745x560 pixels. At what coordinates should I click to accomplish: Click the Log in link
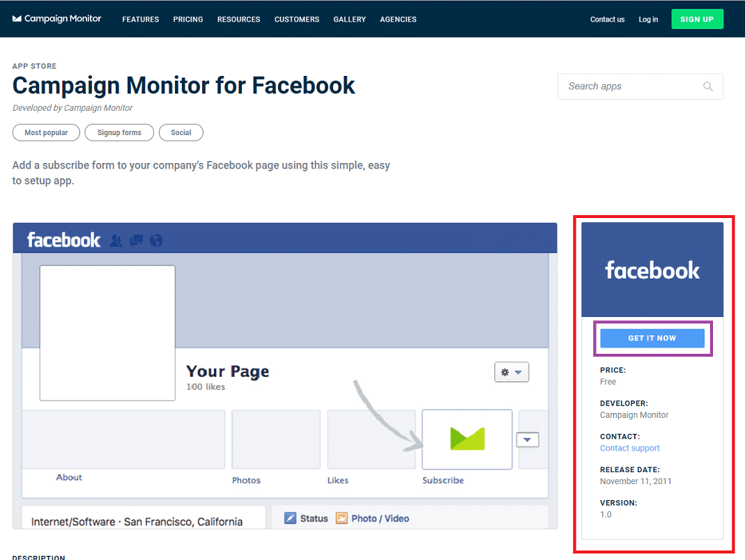648,20
